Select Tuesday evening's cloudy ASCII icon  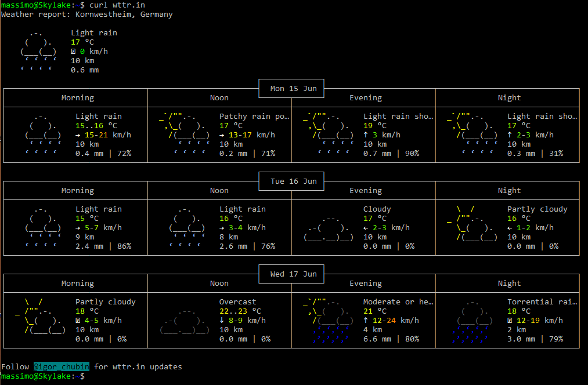click(329, 228)
